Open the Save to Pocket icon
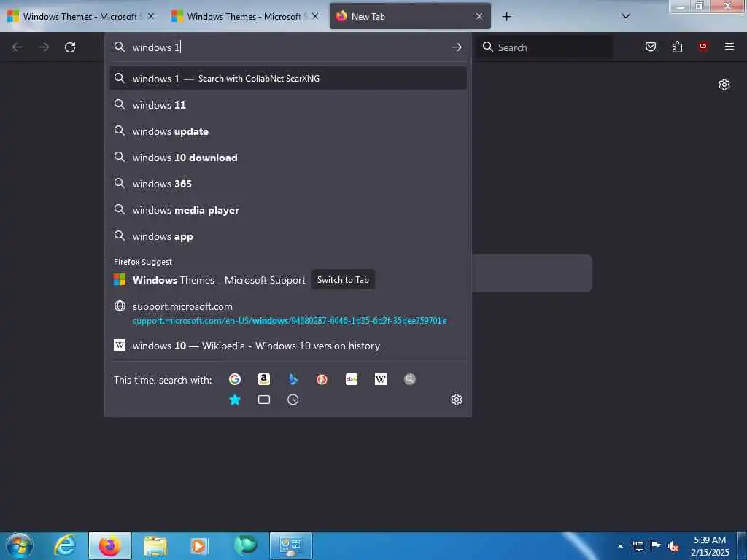Screen dimensions: 747x560 point(650,47)
